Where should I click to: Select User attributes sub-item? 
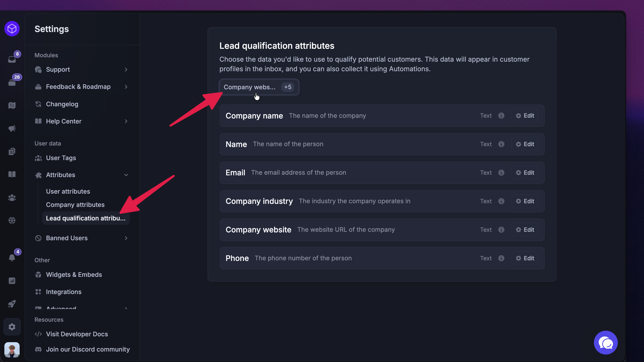(x=68, y=191)
